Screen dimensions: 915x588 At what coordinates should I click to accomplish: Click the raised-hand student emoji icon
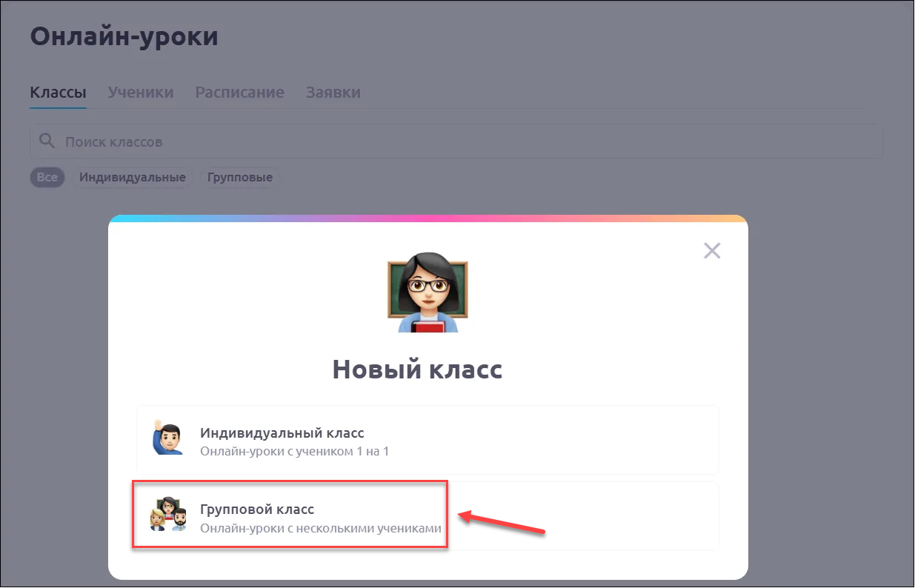(167, 436)
